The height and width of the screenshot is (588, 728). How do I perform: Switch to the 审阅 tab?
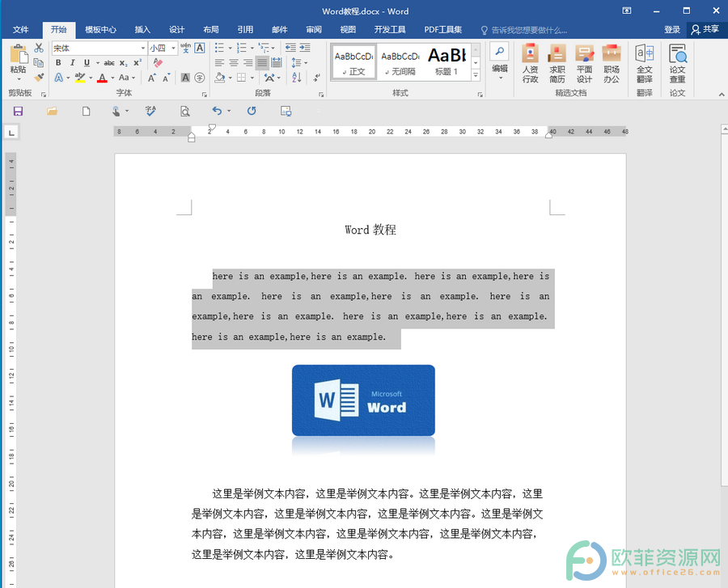point(314,30)
